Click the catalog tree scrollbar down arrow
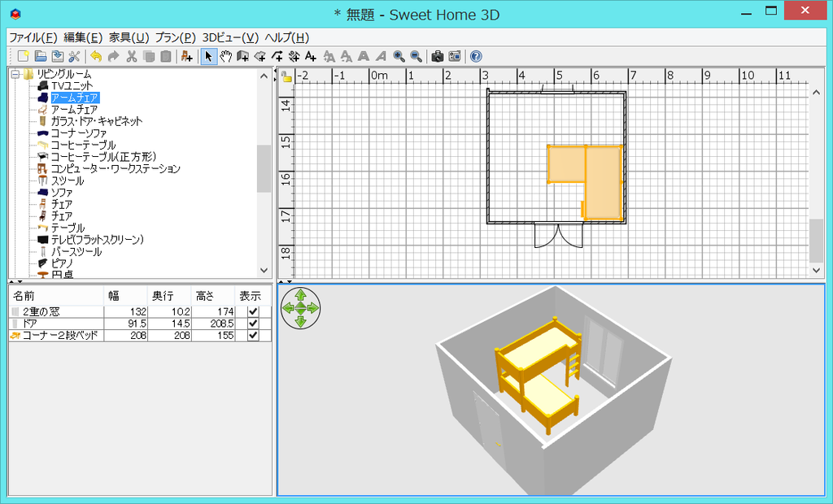 coord(264,271)
